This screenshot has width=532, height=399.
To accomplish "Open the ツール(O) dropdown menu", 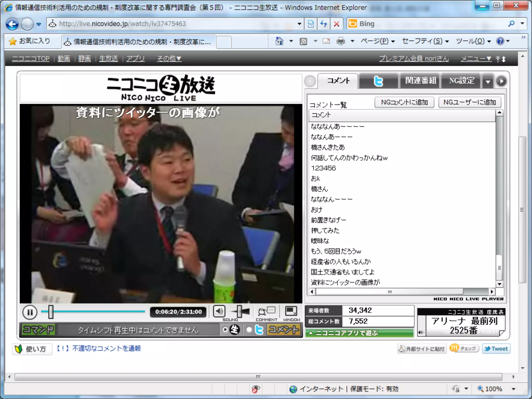I will 473,41.
